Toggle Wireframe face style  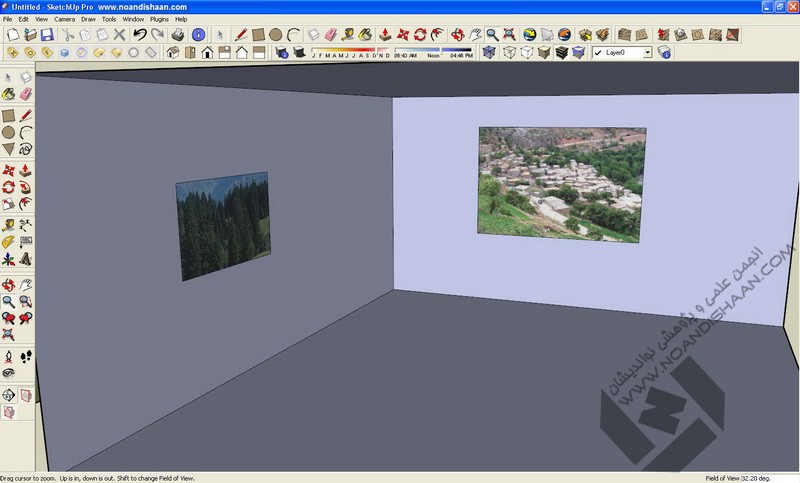click(509, 52)
